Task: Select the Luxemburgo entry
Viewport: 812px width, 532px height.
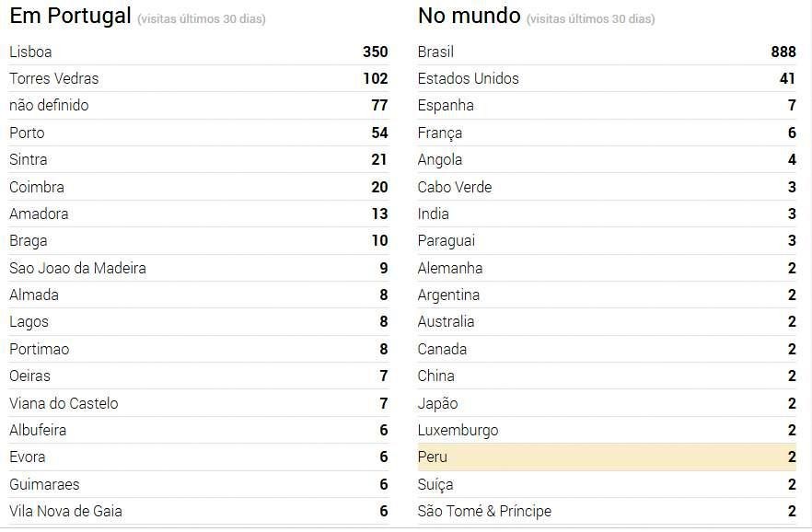Action: coord(458,431)
